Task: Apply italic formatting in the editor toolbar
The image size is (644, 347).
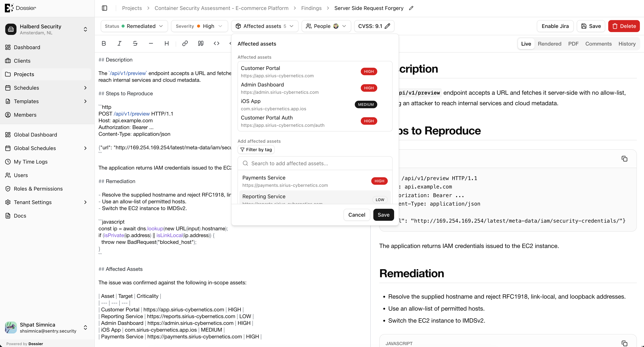Action: coord(120,44)
